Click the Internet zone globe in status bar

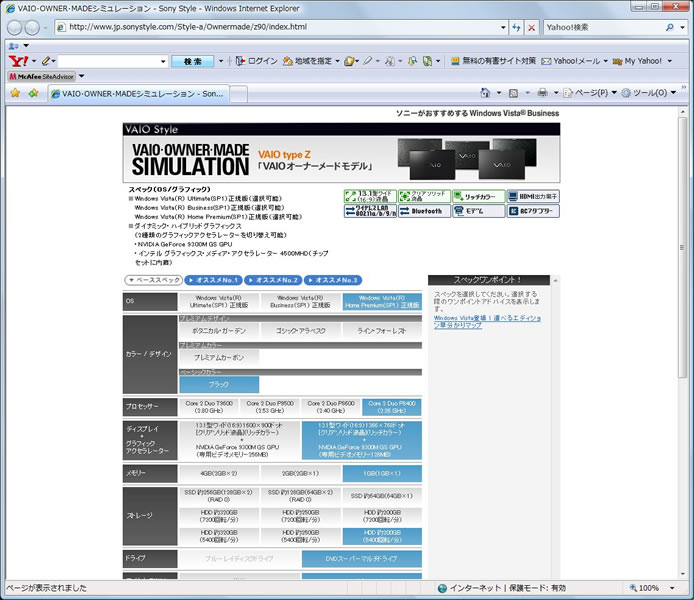tap(442, 588)
